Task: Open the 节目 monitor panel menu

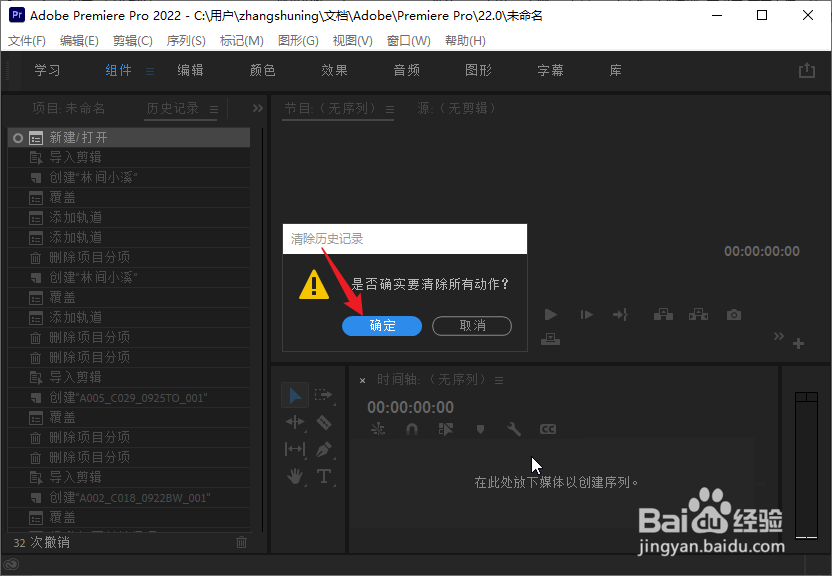Action: (390, 110)
